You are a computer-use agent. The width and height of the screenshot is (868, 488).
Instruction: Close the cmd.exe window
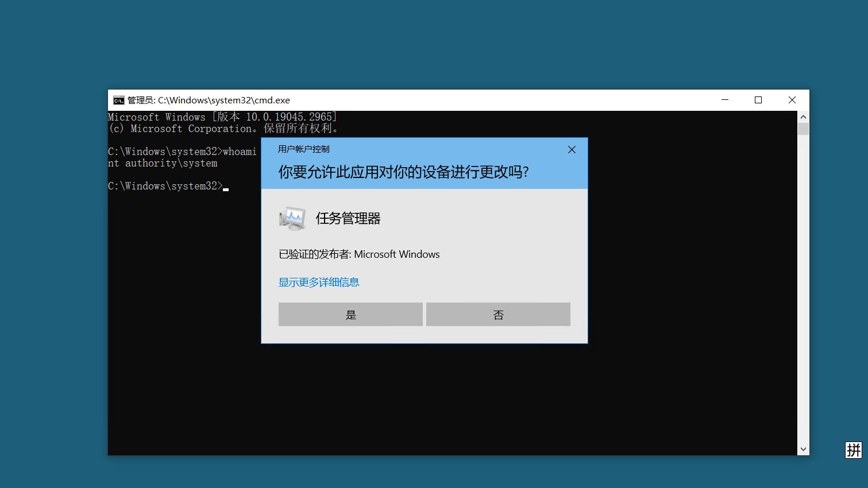pyautogui.click(x=792, y=100)
